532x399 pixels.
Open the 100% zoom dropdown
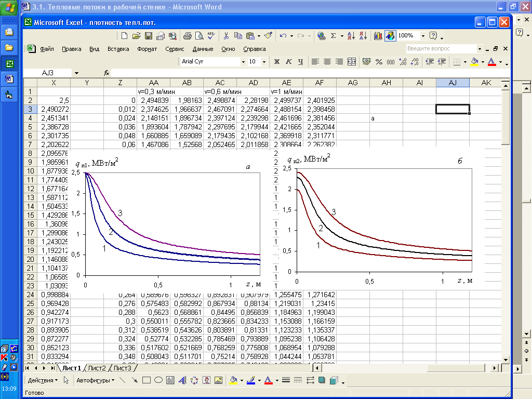pos(423,36)
